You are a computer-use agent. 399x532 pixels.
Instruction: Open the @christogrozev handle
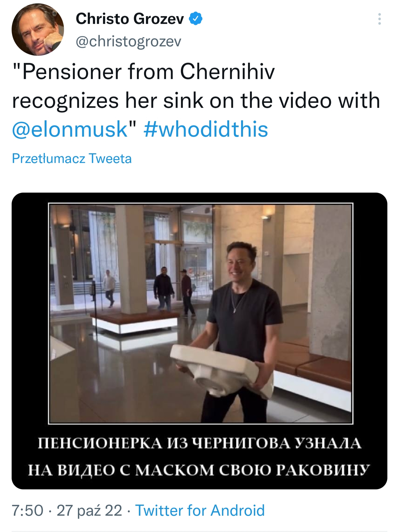pyautogui.click(x=129, y=41)
